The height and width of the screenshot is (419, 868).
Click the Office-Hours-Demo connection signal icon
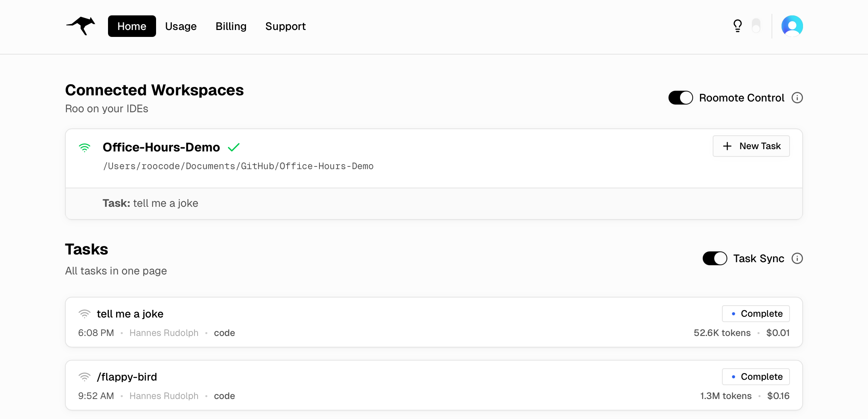click(85, 147)
